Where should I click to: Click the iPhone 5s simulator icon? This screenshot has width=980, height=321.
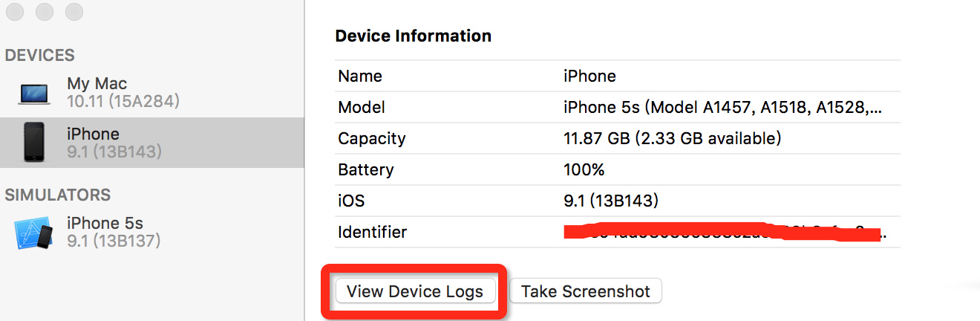click(33, 233)
